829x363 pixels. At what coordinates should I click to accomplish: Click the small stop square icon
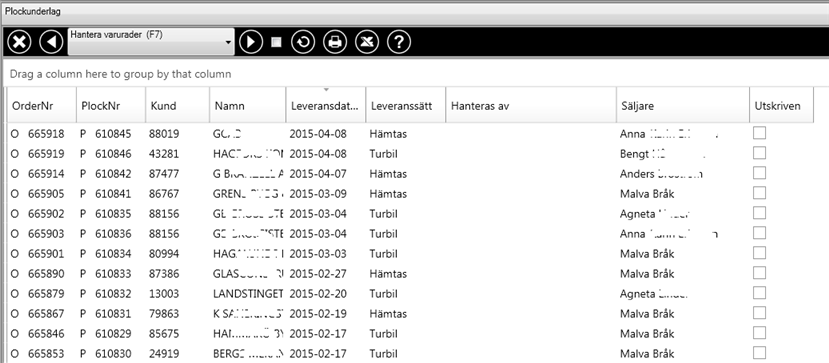pyautogui.click(x=276, y=42)
